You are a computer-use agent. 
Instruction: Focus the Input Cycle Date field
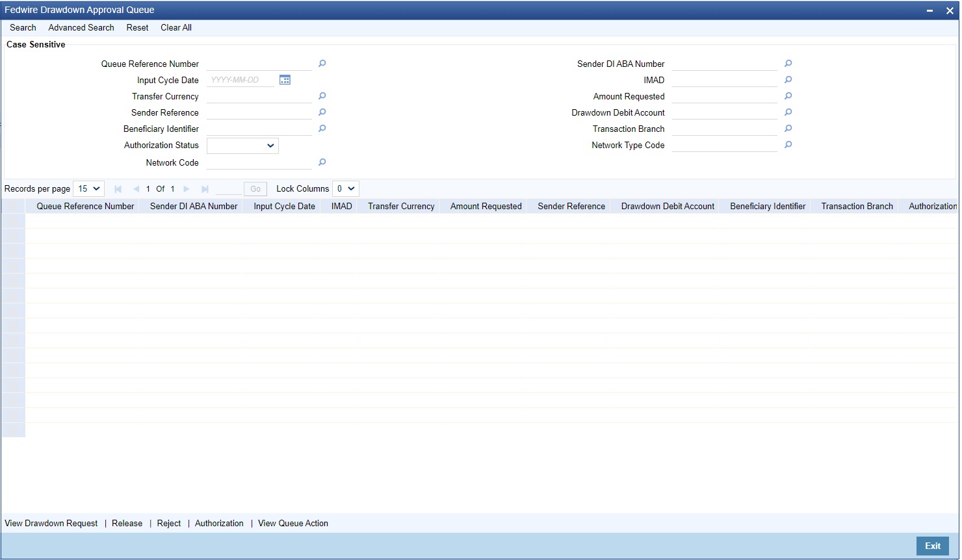[x=240, y=80]
